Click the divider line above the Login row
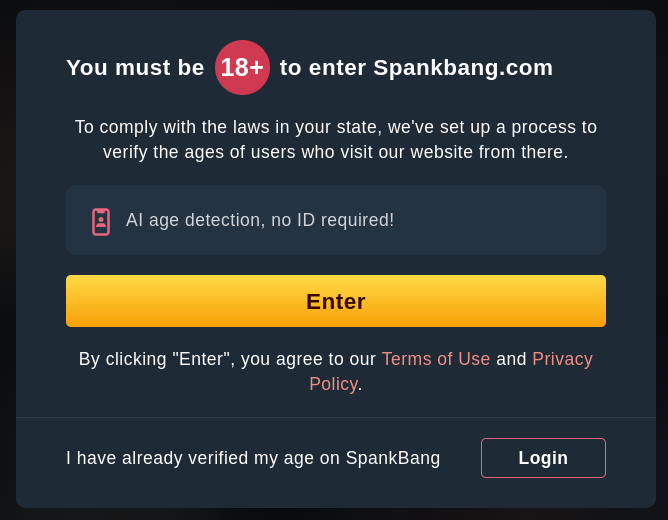Screen dimensions: 668x520 point(336,417)
